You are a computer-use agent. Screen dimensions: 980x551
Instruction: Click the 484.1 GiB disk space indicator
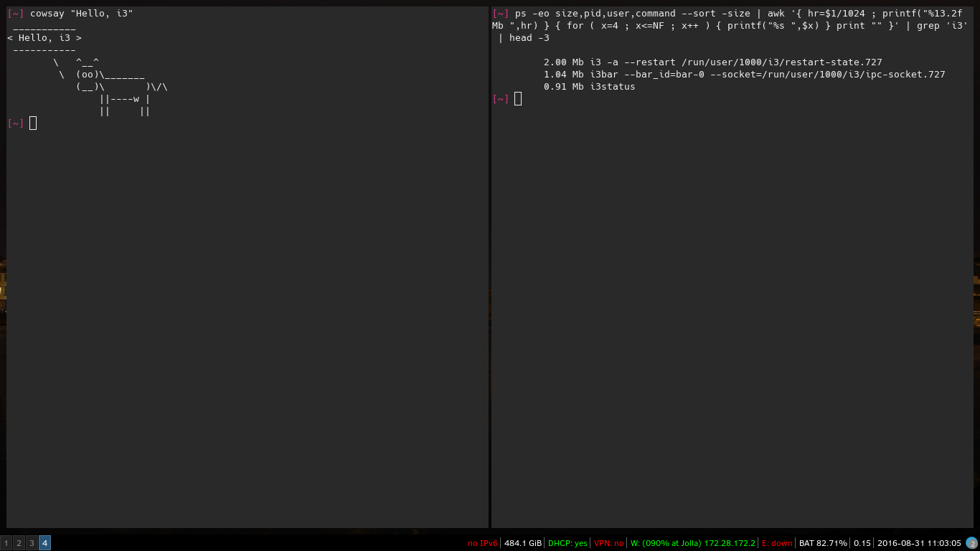point(522,543)
